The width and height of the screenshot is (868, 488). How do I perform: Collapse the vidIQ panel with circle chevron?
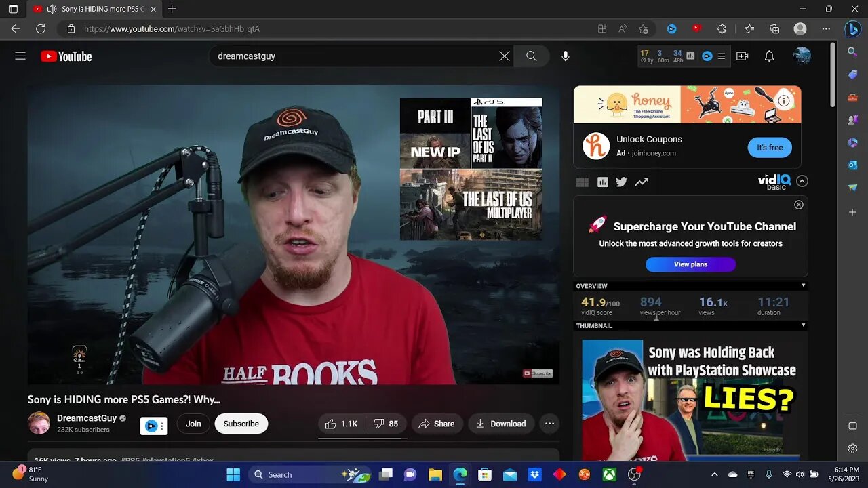coord(802,181)
